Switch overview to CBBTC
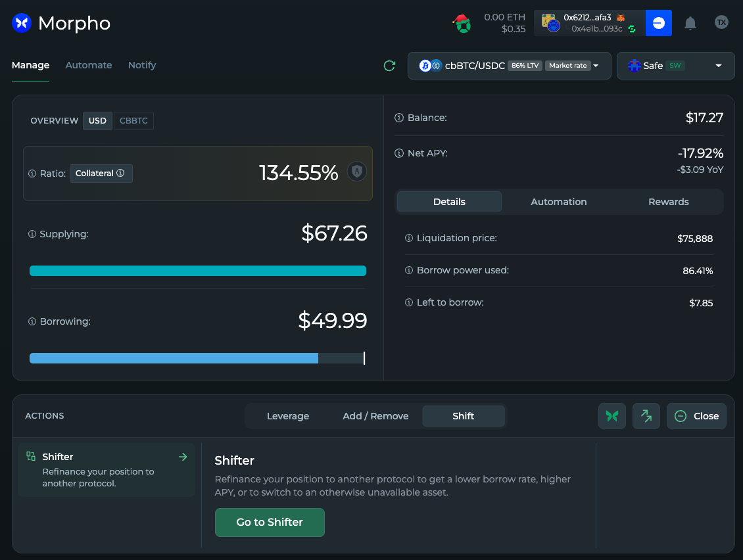 (133, 121)
